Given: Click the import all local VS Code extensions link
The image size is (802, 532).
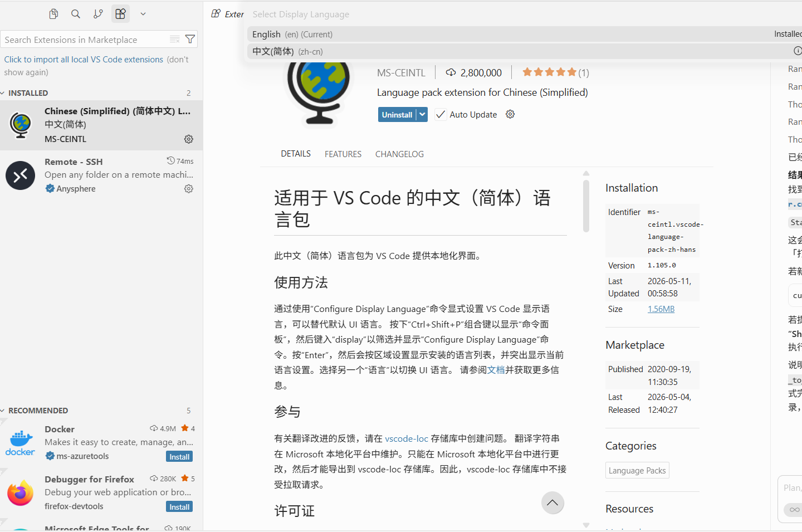Looking at the screenshot, I should 84,60.
